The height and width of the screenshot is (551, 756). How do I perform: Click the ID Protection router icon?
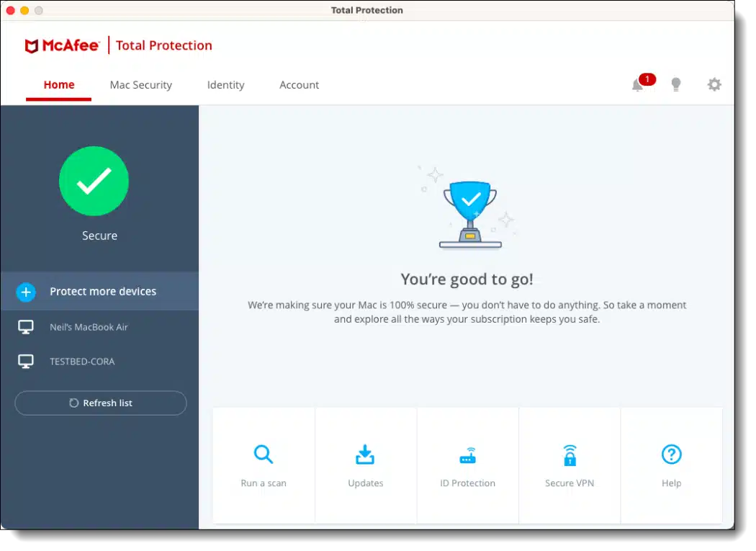468,455
